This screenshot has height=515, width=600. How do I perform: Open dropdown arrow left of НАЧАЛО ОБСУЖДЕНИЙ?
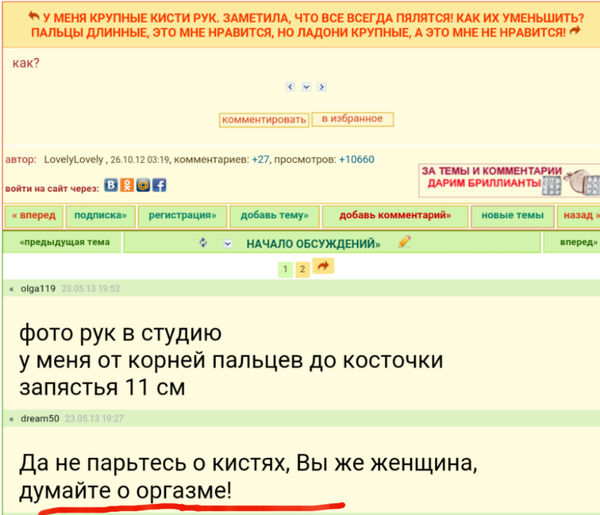(x=227, y=243)
